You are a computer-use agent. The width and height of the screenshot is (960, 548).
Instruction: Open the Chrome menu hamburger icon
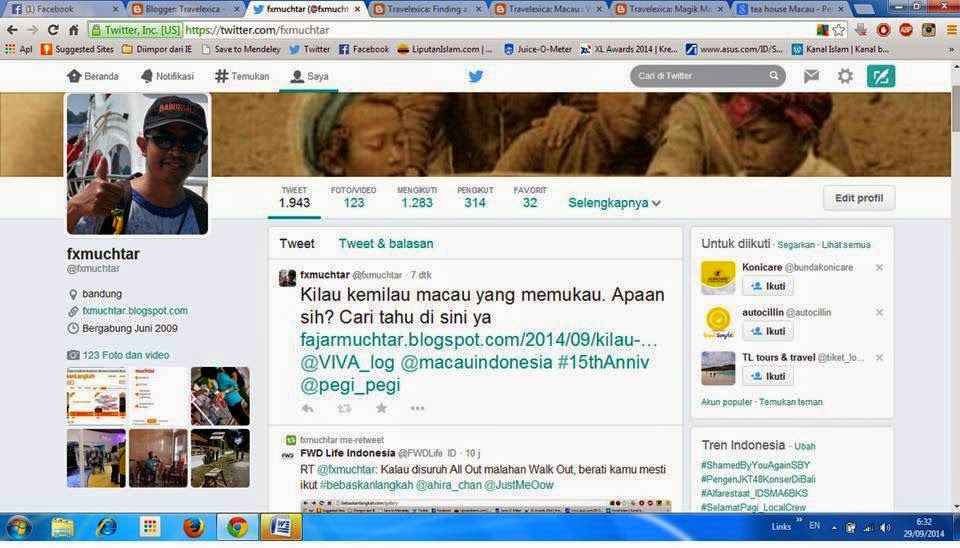[x=951, y=29]
